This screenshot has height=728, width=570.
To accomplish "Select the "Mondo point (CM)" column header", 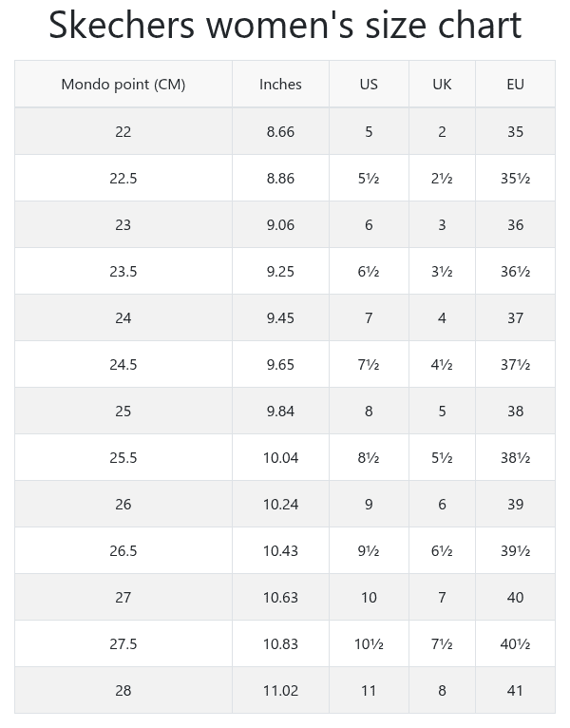I will coord(123,84).
